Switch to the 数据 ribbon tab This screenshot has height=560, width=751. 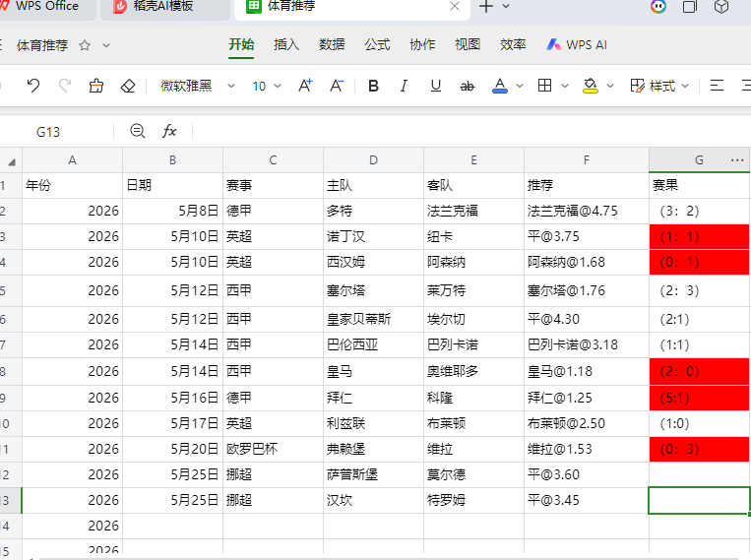(x=332, y=44)
